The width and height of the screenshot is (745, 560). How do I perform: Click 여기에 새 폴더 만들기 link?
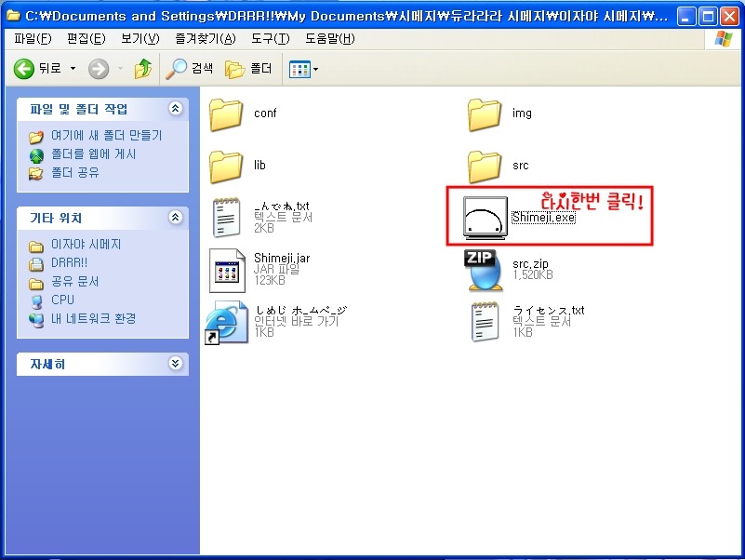click(106, 136)
